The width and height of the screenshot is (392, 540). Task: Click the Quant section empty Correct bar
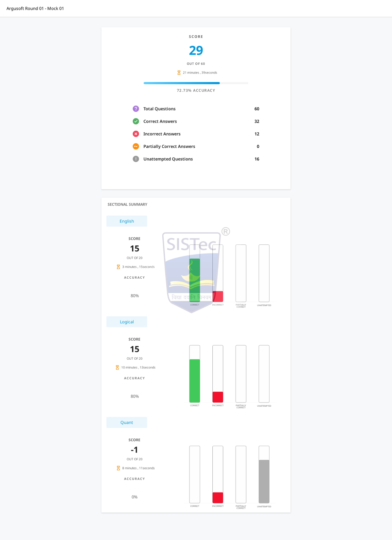click(195, 474)
